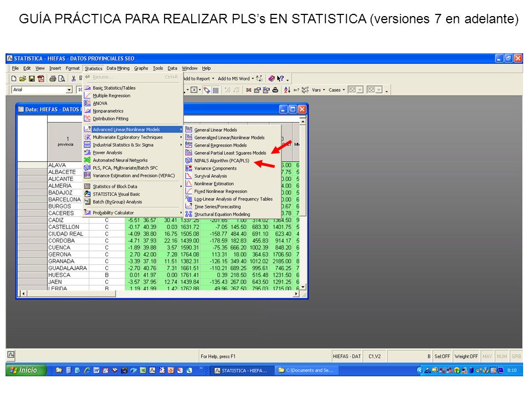The width and height of the screenshot is (532, 399).
Task: Click the Survival Analysis icon
Action: 188,176
